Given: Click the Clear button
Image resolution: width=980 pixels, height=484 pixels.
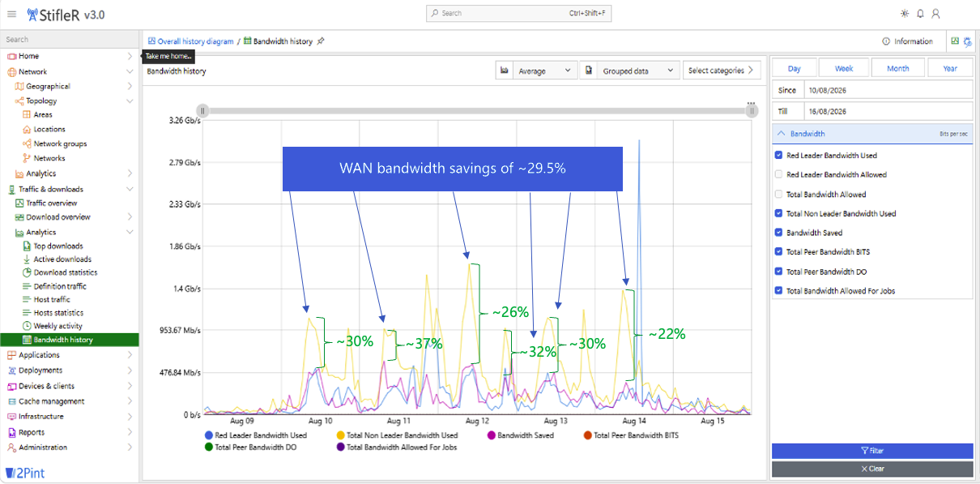Looking at the screenshot, I should pyautogui.click(x=872, y=469).
